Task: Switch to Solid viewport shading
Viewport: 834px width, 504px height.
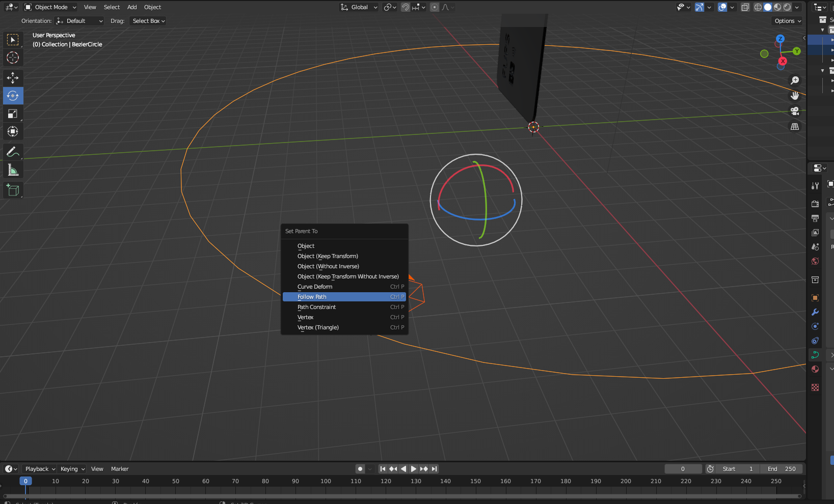Action: click(768, 7)
